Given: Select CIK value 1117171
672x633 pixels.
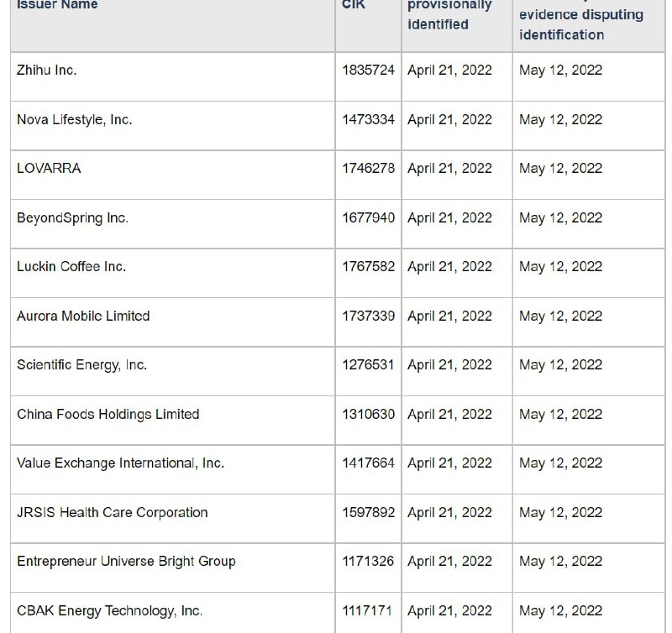Looking at the screenshot, I should point(368,611).
